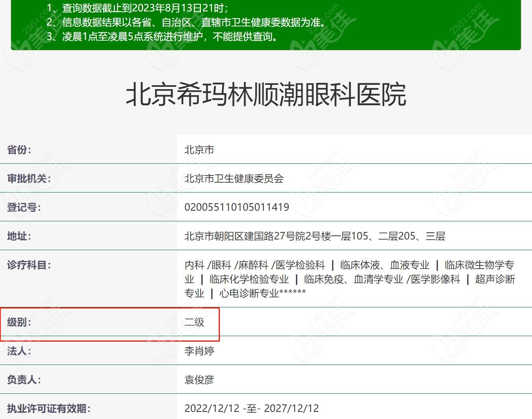Select the 负责人 label
The width and height of the screenshot is (532, 419).
click(24, 380)
